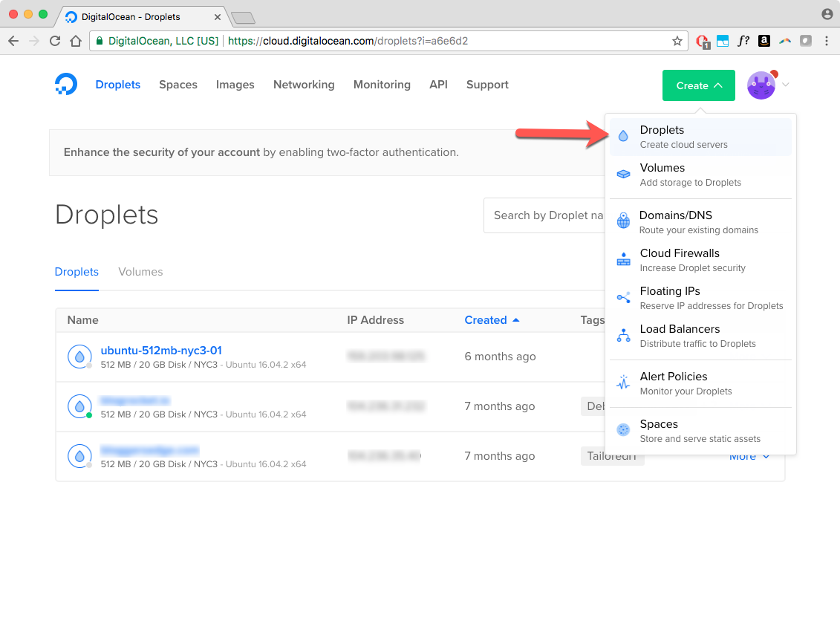Open the user avatar profile icon
The width and height of the screenshot is (840, 618).
[x=761, y=85]
